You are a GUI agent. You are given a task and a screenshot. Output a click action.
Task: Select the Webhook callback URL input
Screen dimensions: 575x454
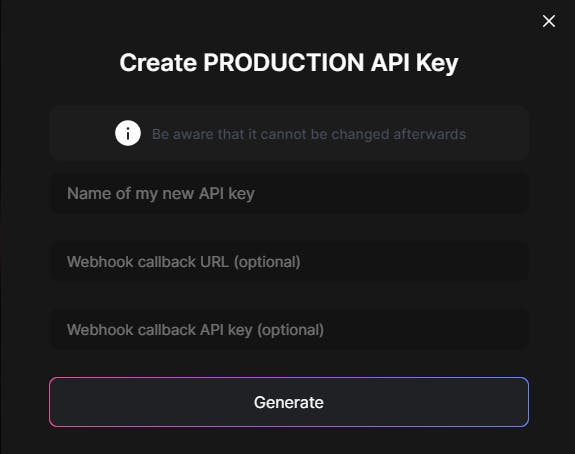click(x=289, y=261)
